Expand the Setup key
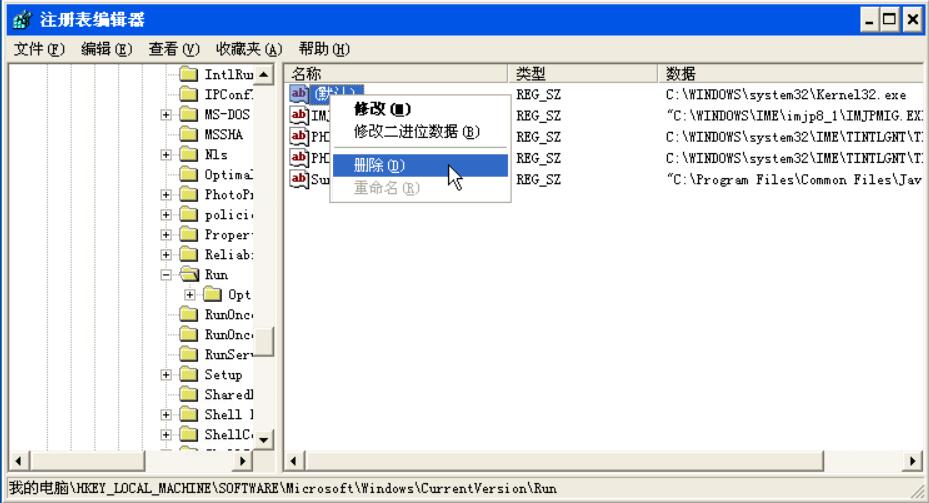This screenshot has width=929, height=503. (x=166, y=374)
